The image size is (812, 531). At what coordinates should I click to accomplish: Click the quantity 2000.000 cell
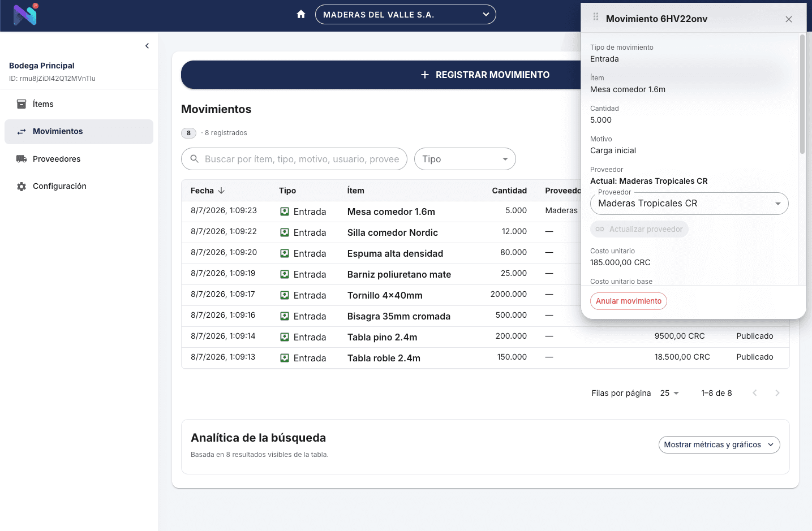[509, 294]
